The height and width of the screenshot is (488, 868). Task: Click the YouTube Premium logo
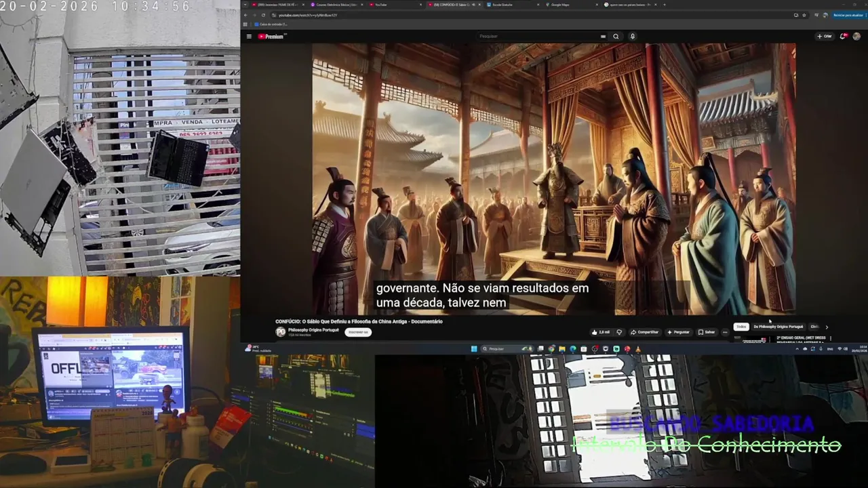(271, 37)
